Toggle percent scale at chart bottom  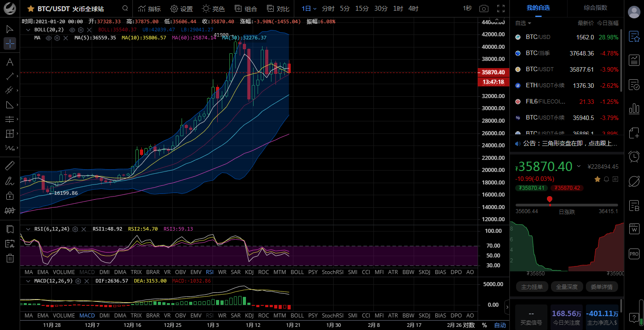point(484,325)
